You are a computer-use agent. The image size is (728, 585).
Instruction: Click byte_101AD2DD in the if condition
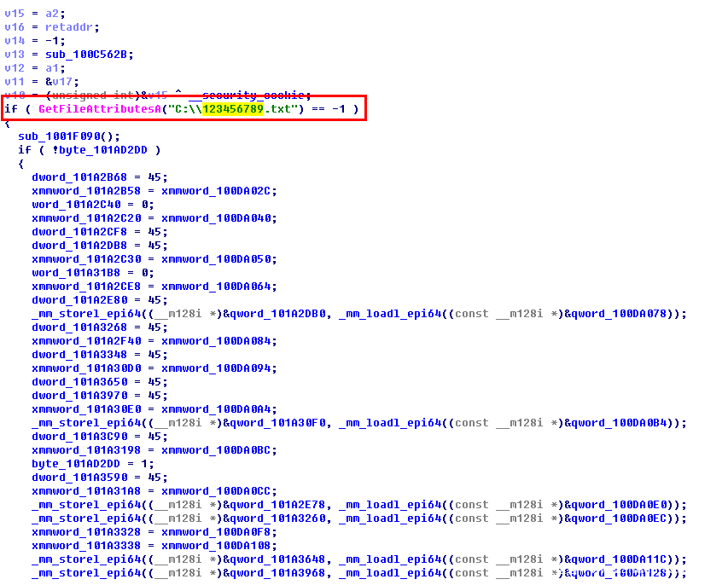102,150
